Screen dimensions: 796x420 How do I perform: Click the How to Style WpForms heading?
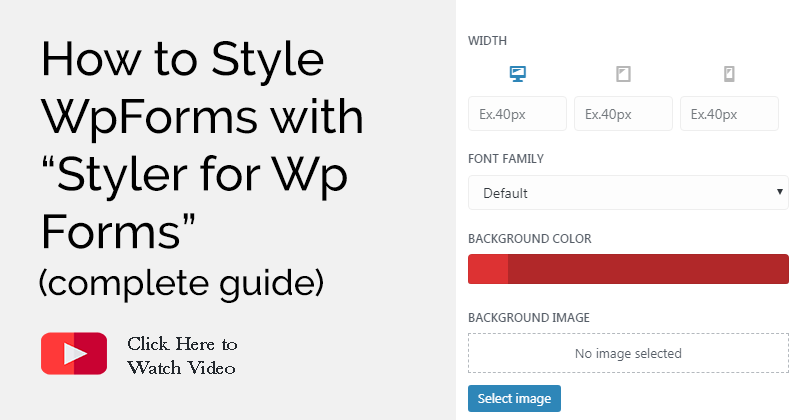[202, 145]
